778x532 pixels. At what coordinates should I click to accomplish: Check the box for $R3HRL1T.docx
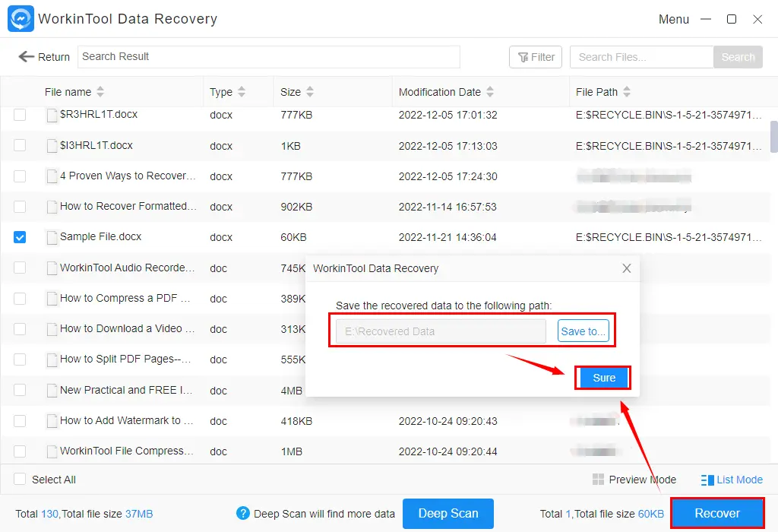tap(20, 115)
